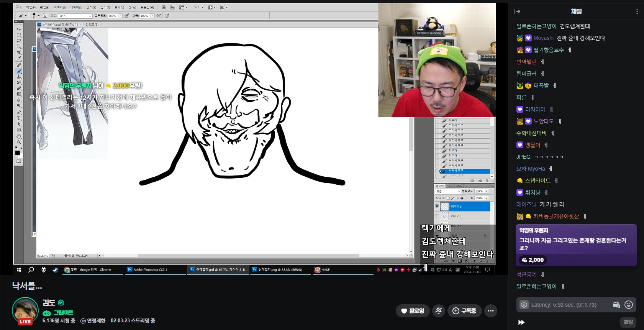Select the History Brush tool
The height and width of the screenshot is (330, 644).
pyautogui.click(x=19, y=82)
